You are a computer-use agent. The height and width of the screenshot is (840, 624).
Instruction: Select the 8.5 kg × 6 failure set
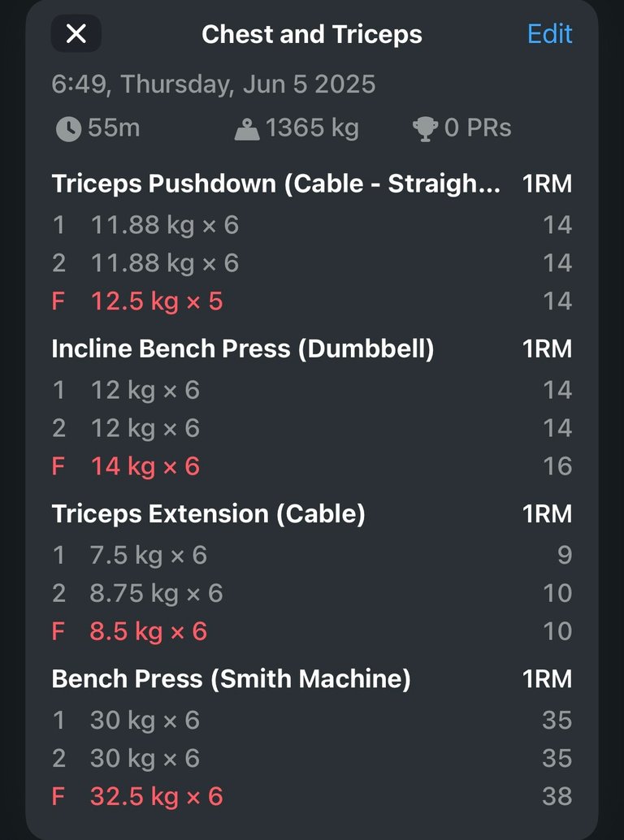(x=312, y=631)
